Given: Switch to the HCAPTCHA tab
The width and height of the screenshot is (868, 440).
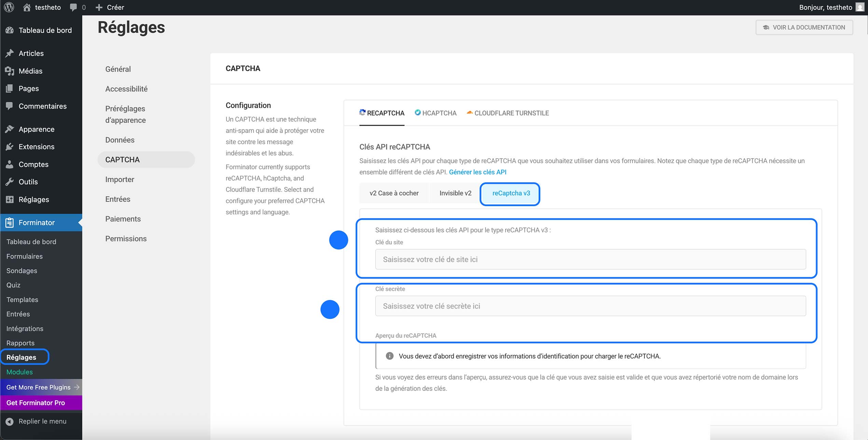Looking at the screenshot, I should click(x=436, y=113).
